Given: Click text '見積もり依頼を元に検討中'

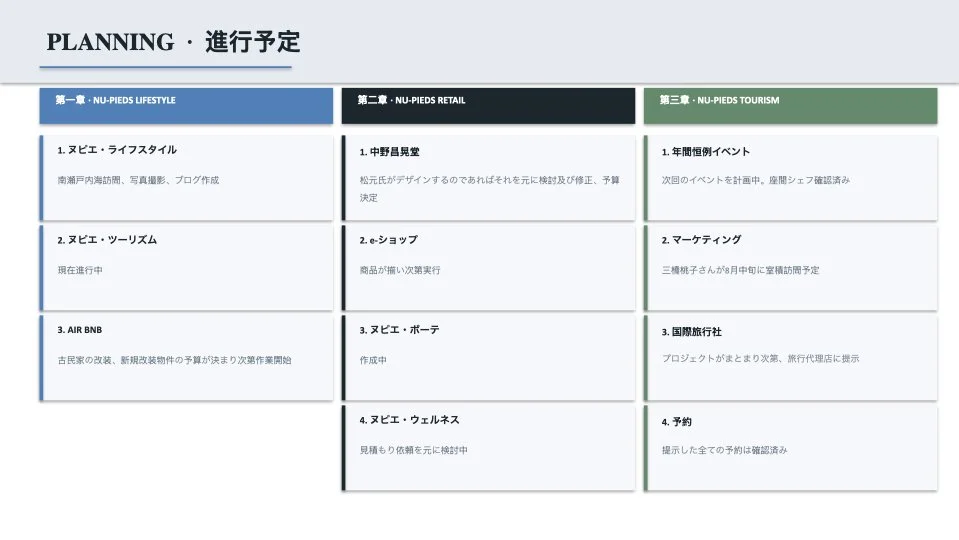Looking at the screenshot, I should point(413,450).
